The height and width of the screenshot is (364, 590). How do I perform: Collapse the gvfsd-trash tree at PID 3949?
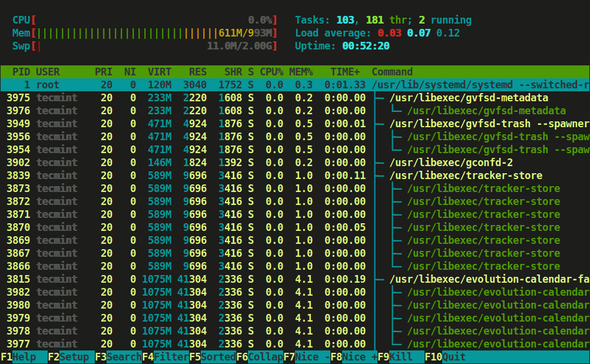click(x=295, y=124)
